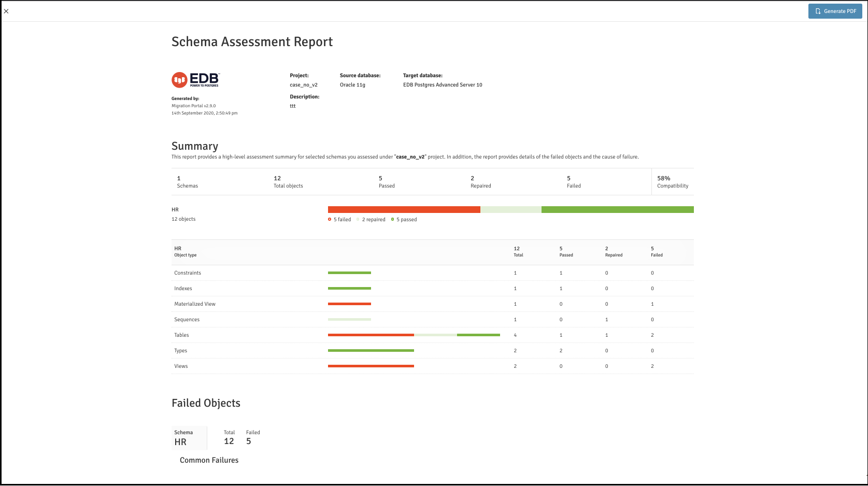
Task: Select the Schema Assessment Report title
Action: click(x=252, y=42)
